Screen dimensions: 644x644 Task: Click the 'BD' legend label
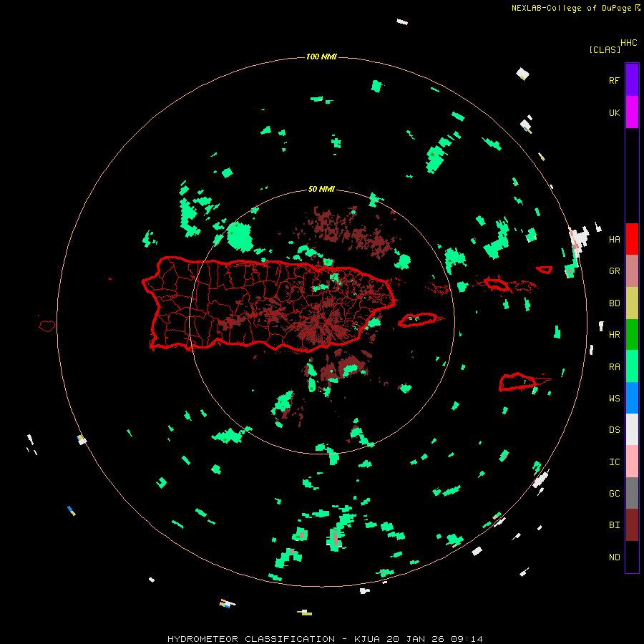[614, 303]
